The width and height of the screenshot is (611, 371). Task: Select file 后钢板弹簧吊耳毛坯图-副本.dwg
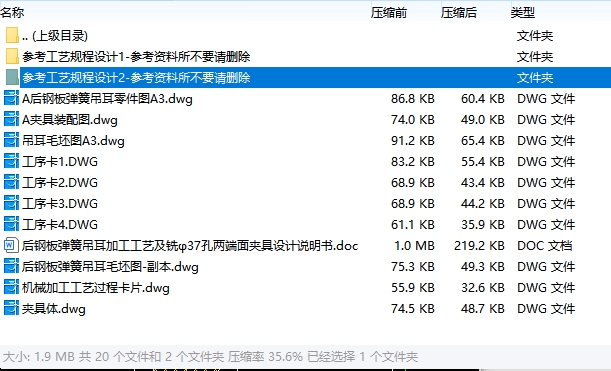point(110,267)
